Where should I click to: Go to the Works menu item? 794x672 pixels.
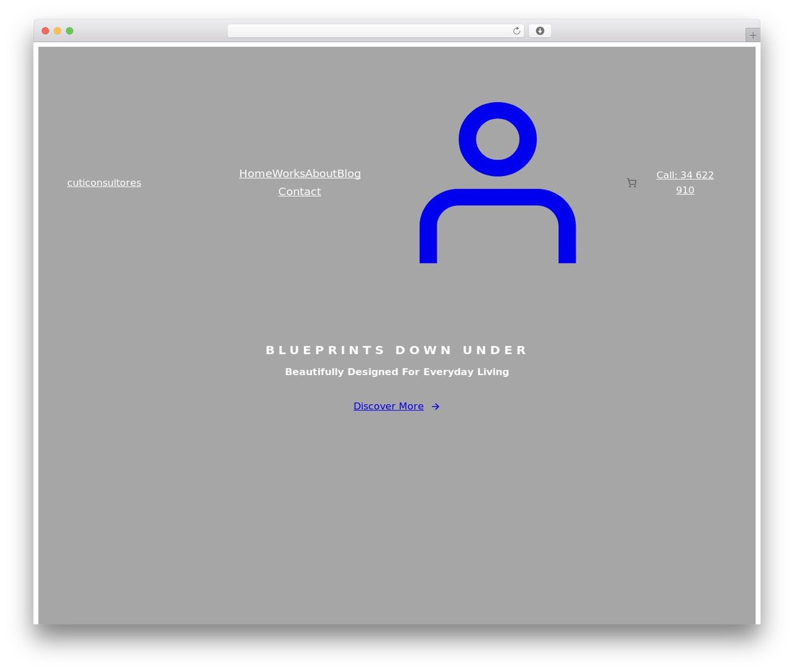(288, 174)
